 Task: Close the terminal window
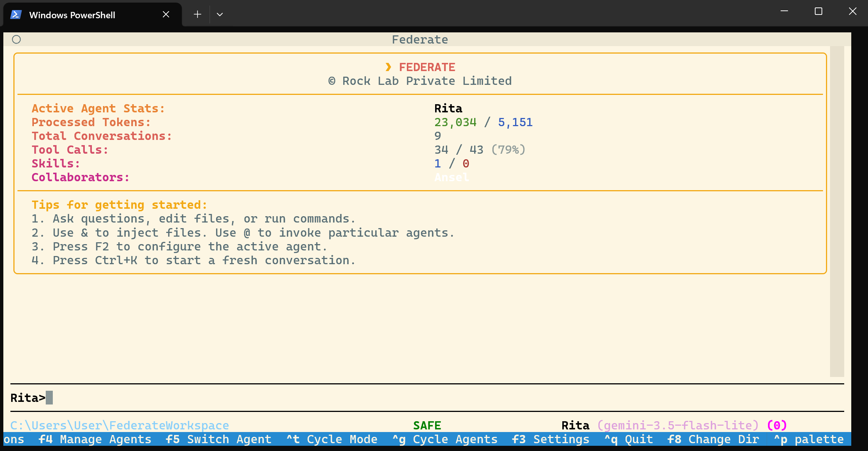(x=853, y=12)
